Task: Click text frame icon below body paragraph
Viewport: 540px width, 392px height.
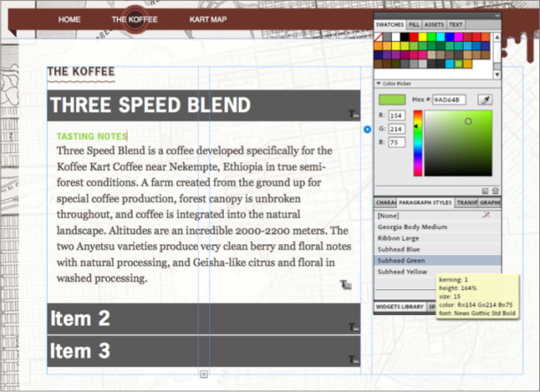Action: [345, 285]
